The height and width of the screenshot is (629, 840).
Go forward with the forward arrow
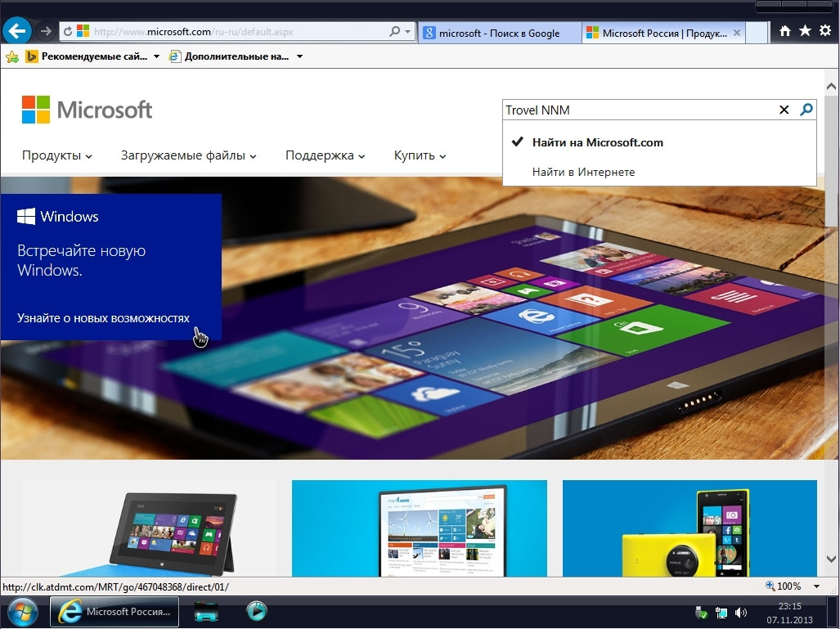(46, 32)
